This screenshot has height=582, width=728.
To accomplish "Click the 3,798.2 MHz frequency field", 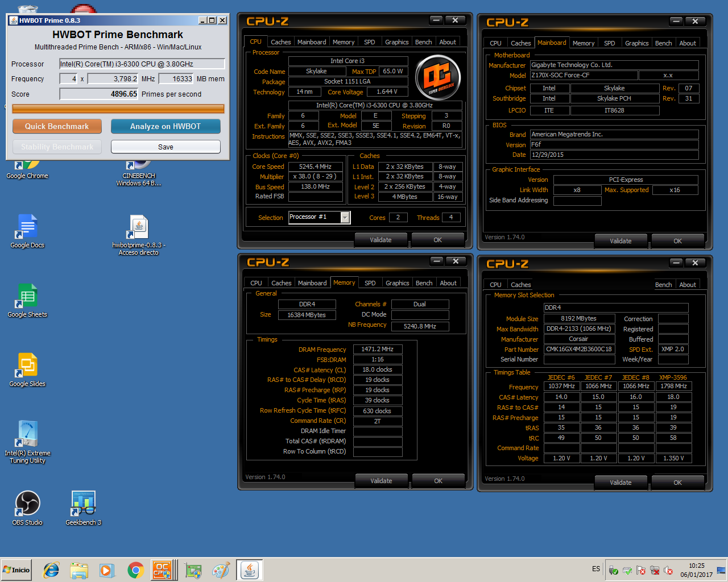I will (x=113, y=79).
